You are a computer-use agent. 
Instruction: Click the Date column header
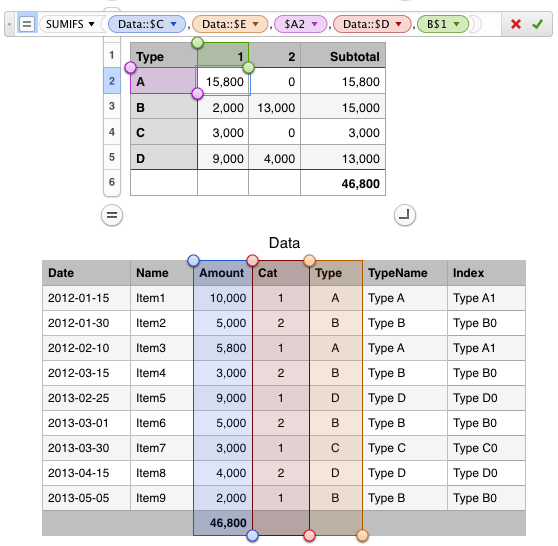[x=86, y=273]
